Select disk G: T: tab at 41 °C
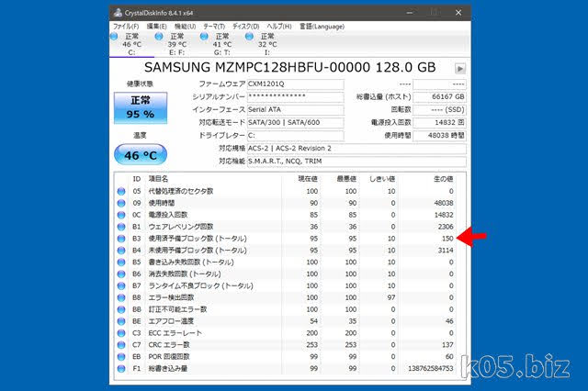 pyautogui.click(x=222, y=44)
